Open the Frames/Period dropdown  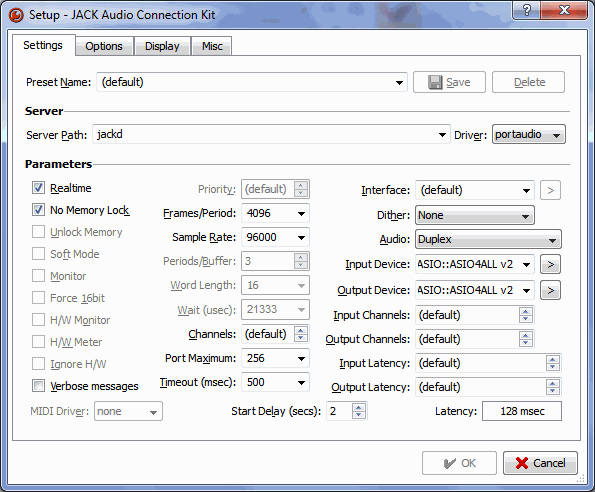tap(275, 213)
